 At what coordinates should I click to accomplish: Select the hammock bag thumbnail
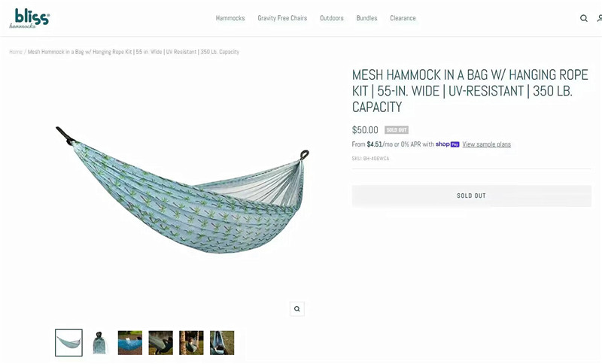point(99,342)
